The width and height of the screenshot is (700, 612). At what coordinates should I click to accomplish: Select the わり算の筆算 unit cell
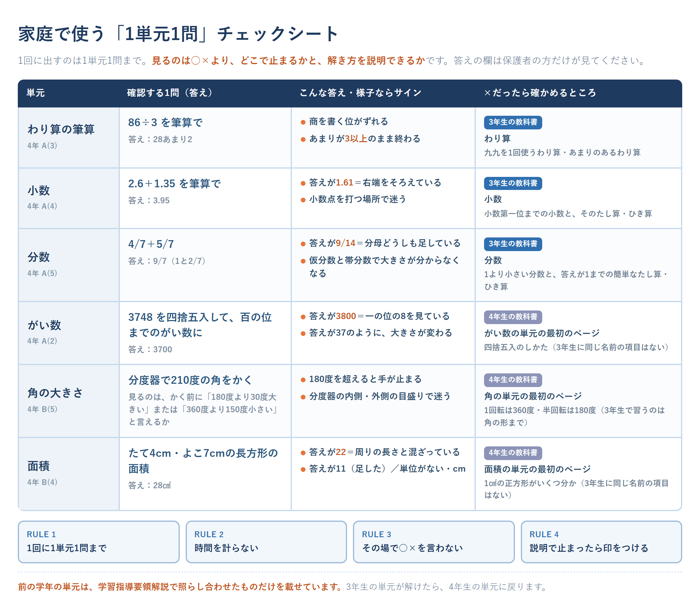69,138
